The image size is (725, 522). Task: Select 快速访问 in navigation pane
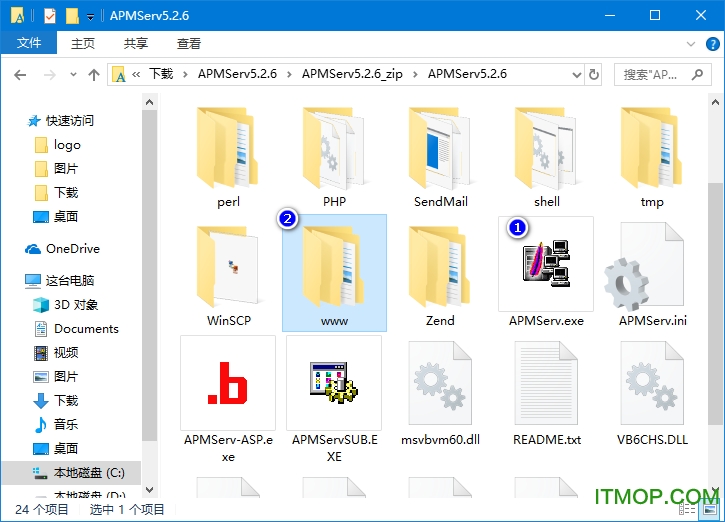[60, 121]
